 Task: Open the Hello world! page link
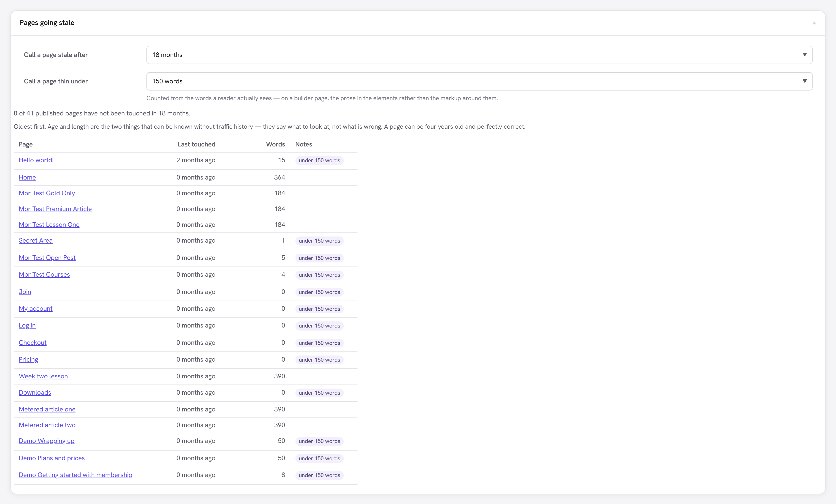coord(36,160)
